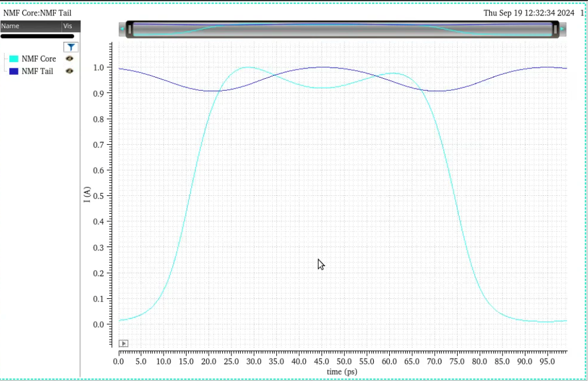
Task: Hide the NMF Core trace
Action: [69, 59]
